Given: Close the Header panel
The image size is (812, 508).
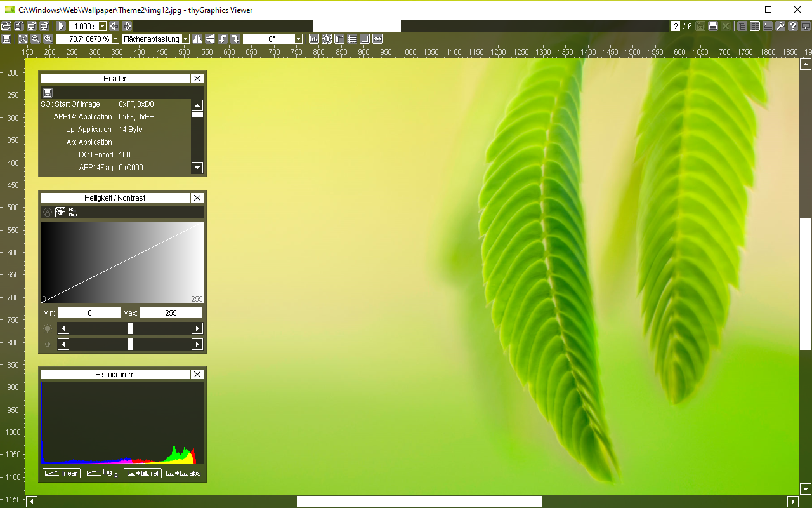Looking at the screenshot, I should point(197,78).
